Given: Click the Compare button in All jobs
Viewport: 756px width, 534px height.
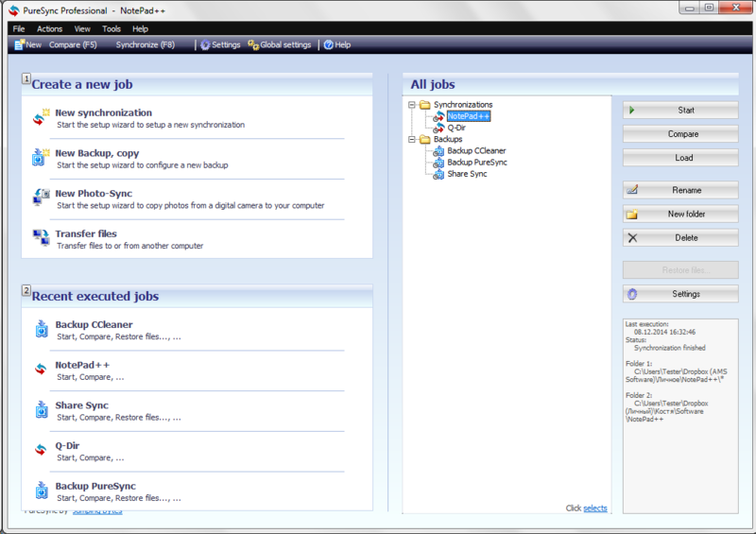Looking at the screenshot, I should pos(680,134).
